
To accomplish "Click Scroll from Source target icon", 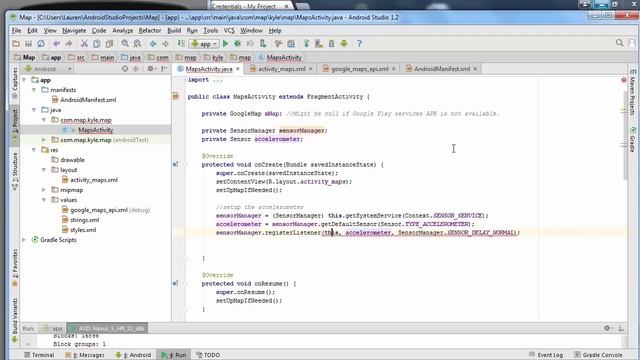I will pyautogui.click(x=125, y=69).
